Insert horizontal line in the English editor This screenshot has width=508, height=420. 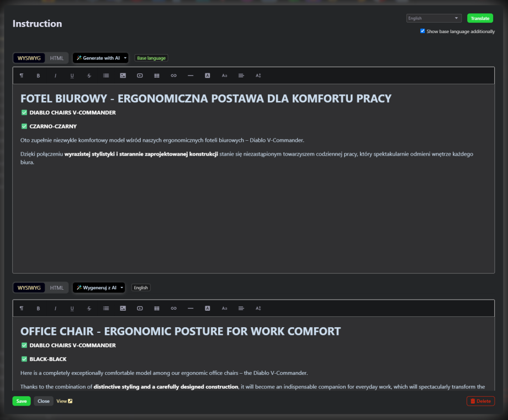click(190, 309)
